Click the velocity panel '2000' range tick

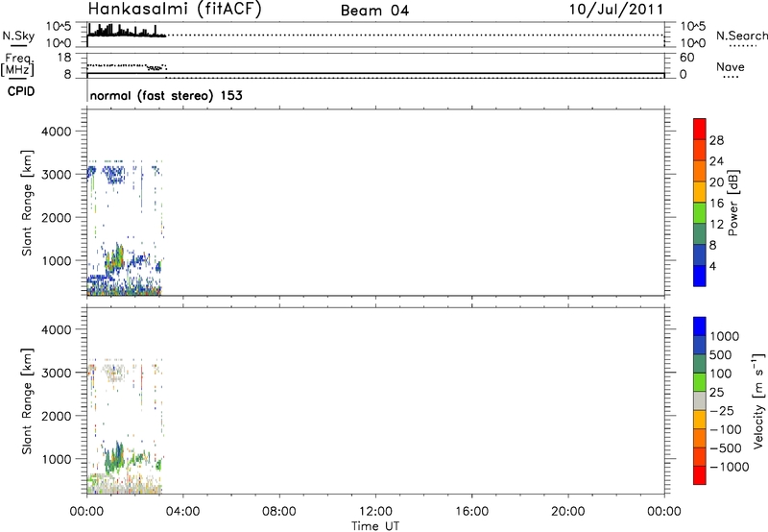[x=56, y=416]
